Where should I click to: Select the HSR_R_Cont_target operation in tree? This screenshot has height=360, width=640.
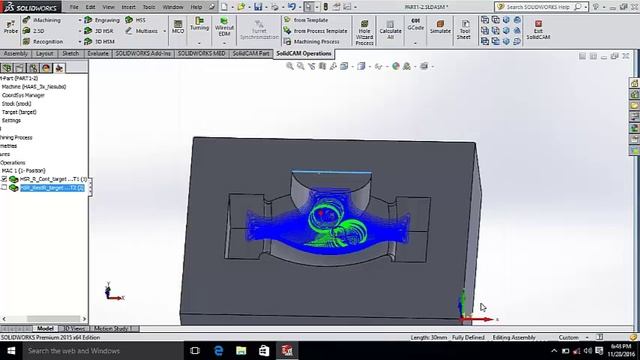pos(53,179)
